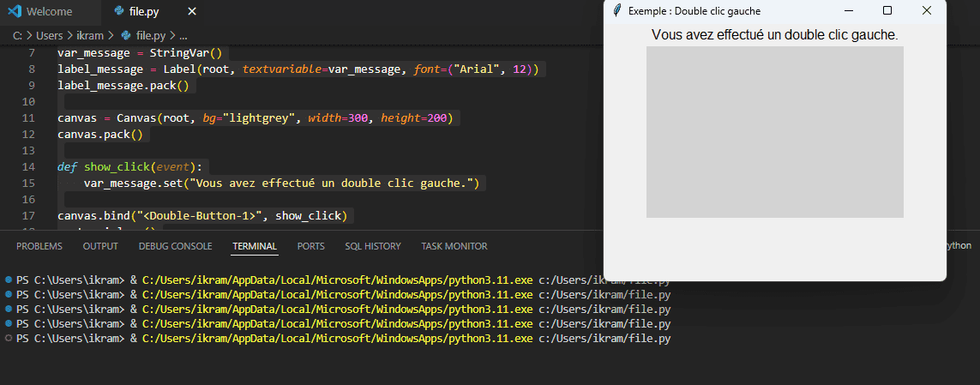Click line number 17 in the gutter
The width and height of the screenshot is (980, 385).
(29, 215)
